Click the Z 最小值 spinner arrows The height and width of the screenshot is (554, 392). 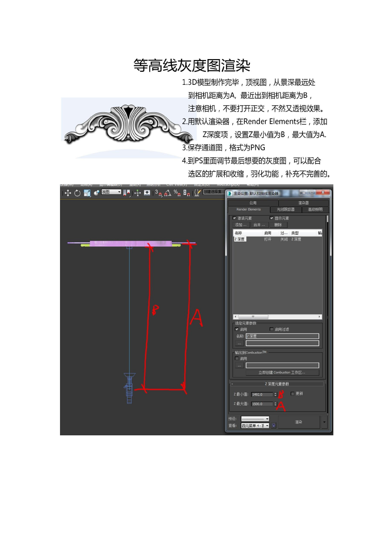pos(276,394)
